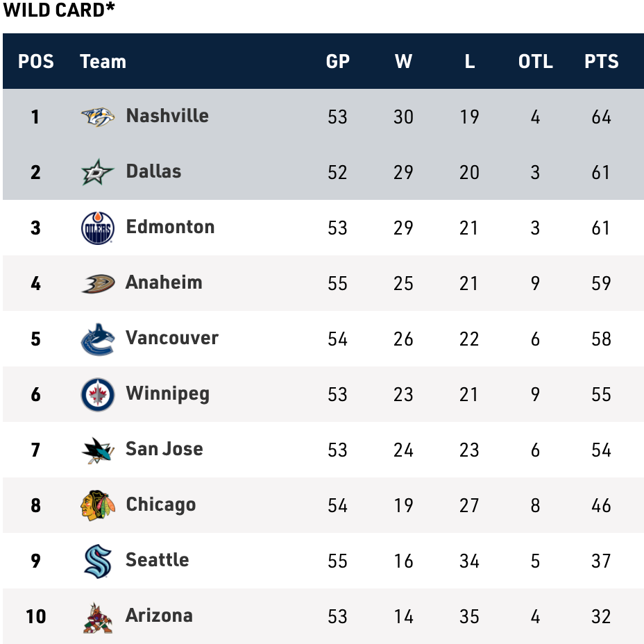Viewport: 644px width, 644px height.
Task: Click the OTL column header
Action: 535,61
